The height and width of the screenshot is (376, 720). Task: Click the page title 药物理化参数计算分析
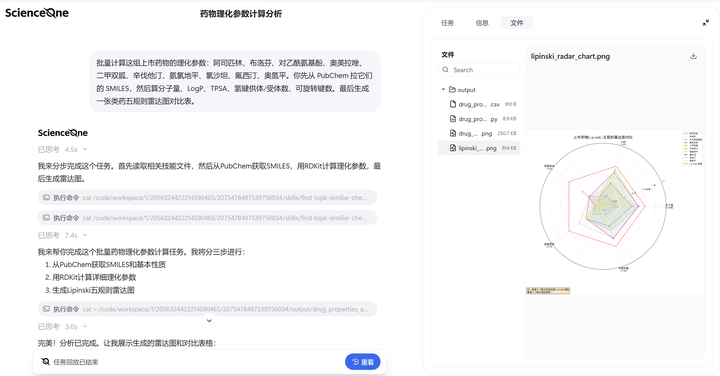(241, 14)
